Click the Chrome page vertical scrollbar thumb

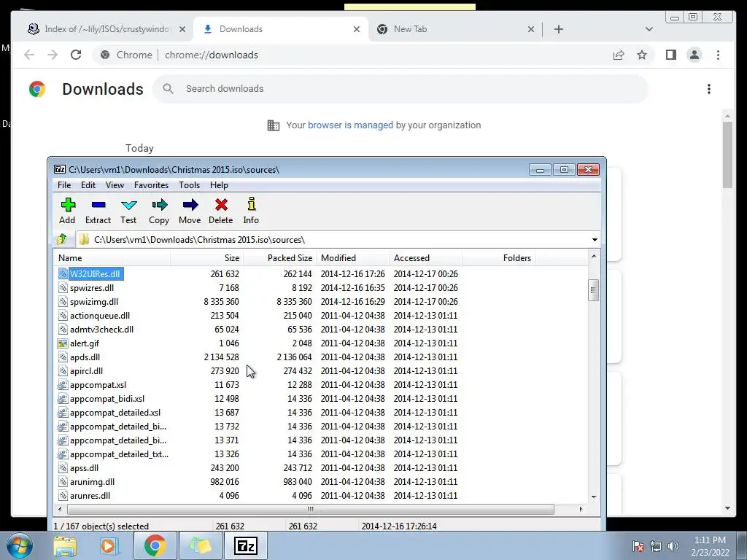coord(727,155)
